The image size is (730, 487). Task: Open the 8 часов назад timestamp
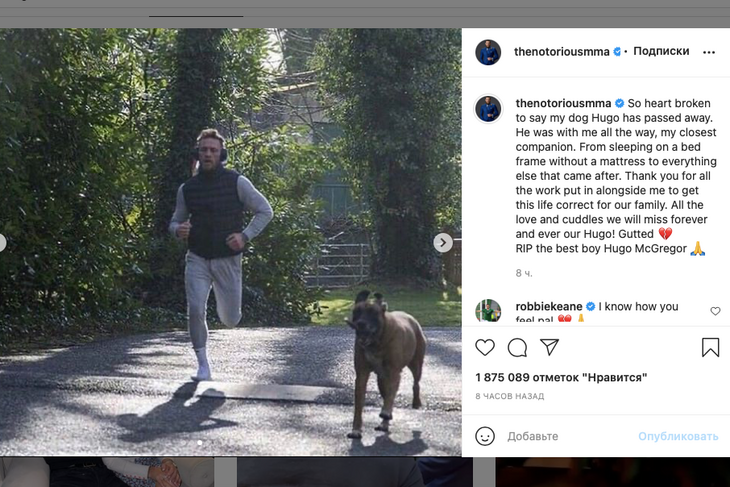(509, 396)
